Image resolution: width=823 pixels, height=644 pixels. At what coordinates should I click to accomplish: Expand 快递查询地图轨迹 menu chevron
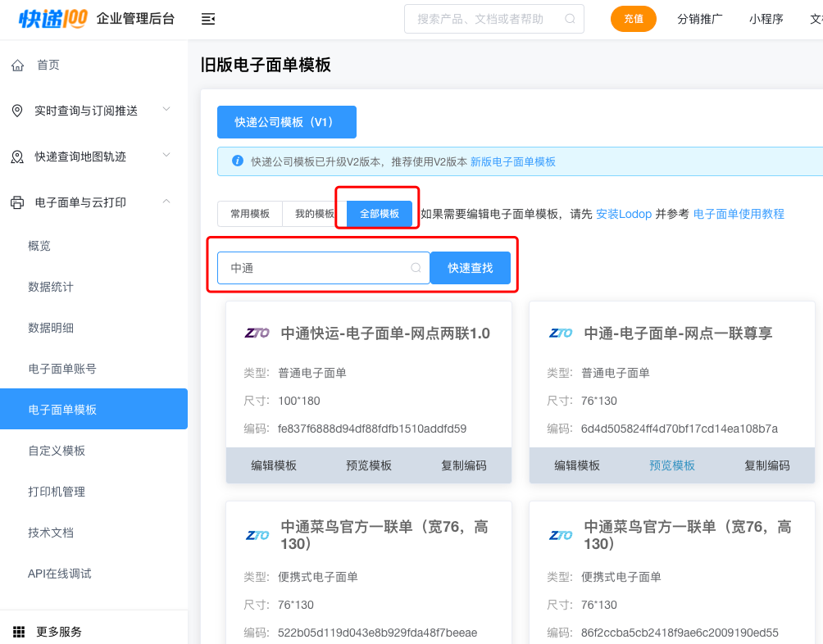(x=166, y=155)
